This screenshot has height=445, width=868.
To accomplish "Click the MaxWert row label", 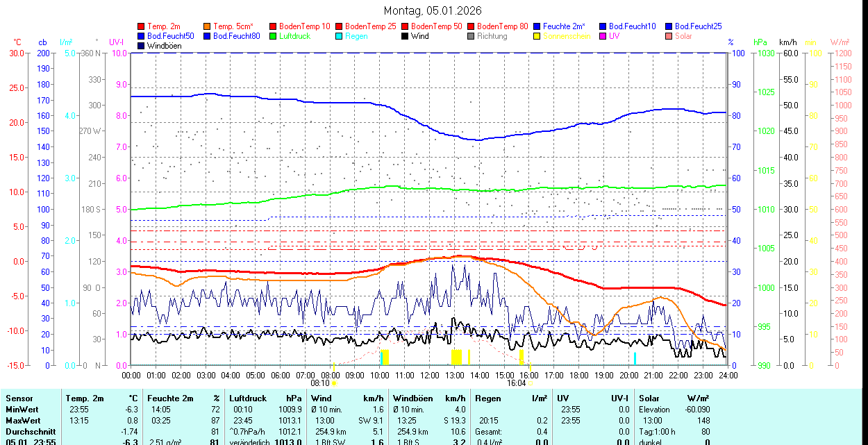I will tap(24, 421).
